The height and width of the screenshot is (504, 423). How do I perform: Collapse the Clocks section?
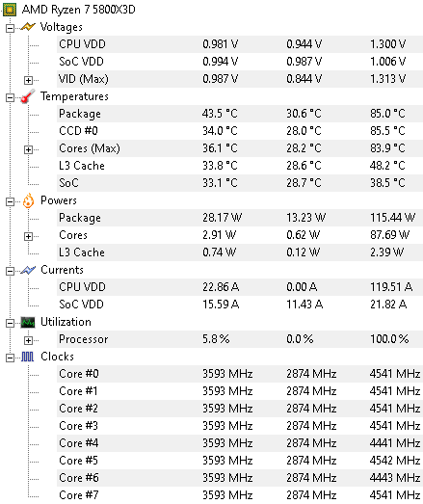pos(10,358)
